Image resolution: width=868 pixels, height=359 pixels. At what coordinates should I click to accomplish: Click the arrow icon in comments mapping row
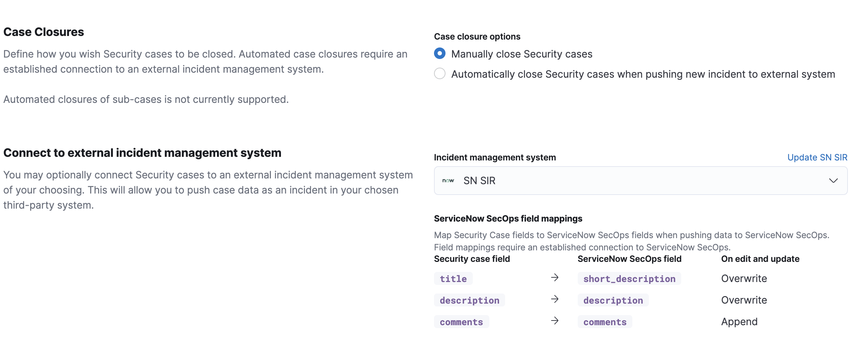(555, 321)
